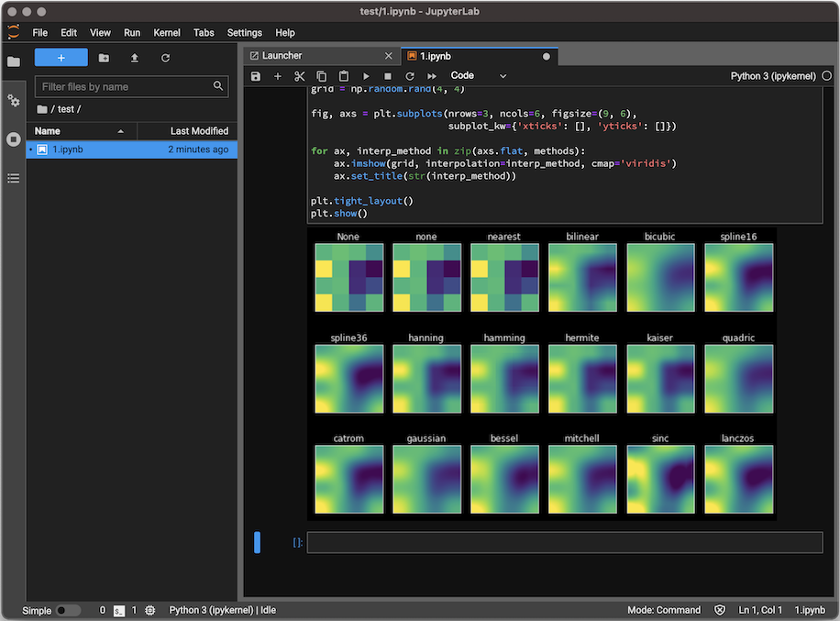The height and width of the screenshot is (621, 840).
Task: Copy the selected cells
Action: pyautogui.click(x=322, y=76)
